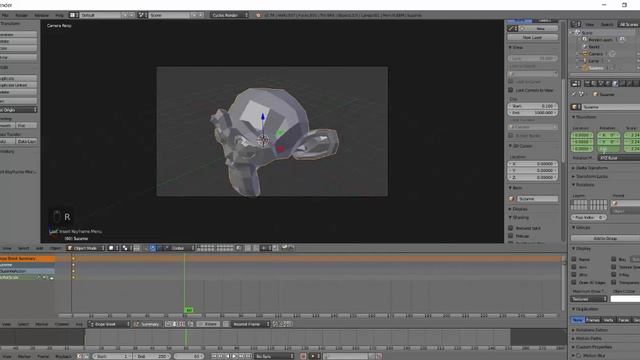This screenshot has height=360, width=640.
Task: Expand the Motion Paths panel
Action: [589, 338]
